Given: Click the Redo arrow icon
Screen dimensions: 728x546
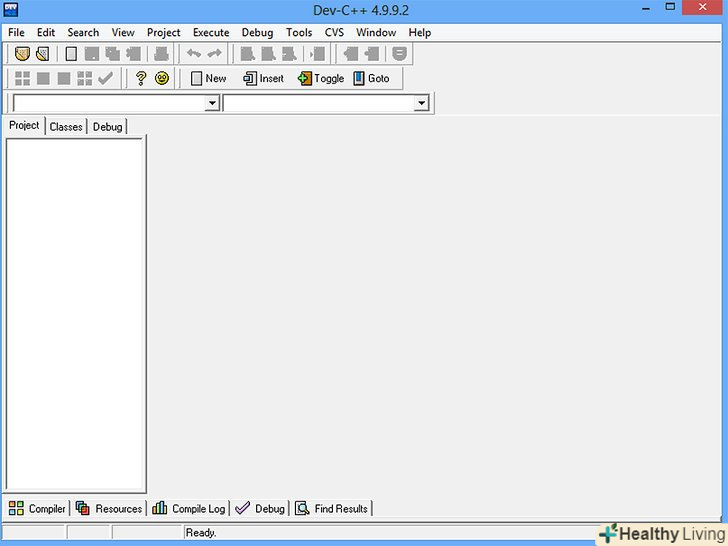Looking at the screenshot, I should coord(214,54).
